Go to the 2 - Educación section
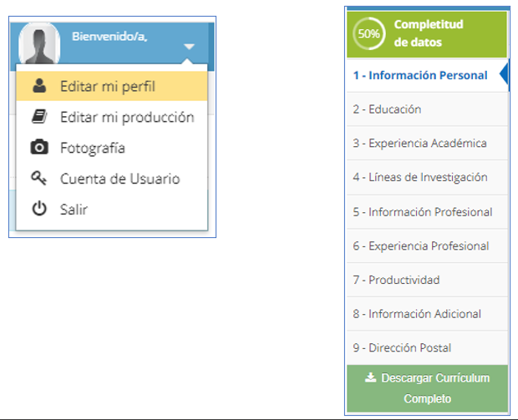Screen dimensions: 518x420 [427, 109]
